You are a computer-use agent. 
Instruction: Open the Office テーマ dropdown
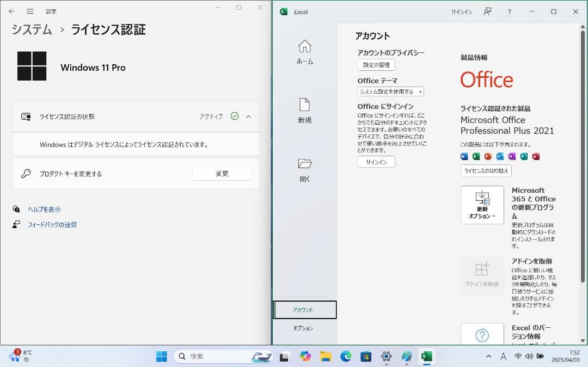coord(391,91)
